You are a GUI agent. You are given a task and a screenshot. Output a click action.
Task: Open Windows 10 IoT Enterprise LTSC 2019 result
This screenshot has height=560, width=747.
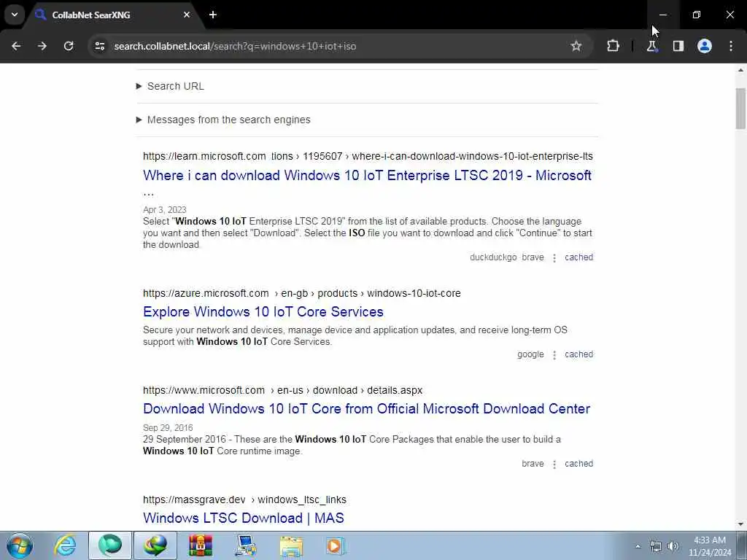[368, 175]
